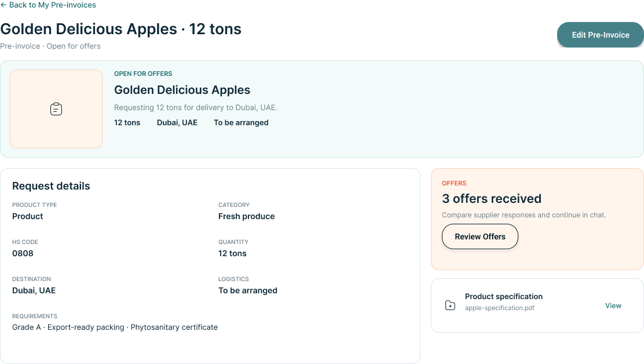Open the Edit Pre-Invoice button
Viewport: 644px width, 364px height.
click(x=601, y=35)
